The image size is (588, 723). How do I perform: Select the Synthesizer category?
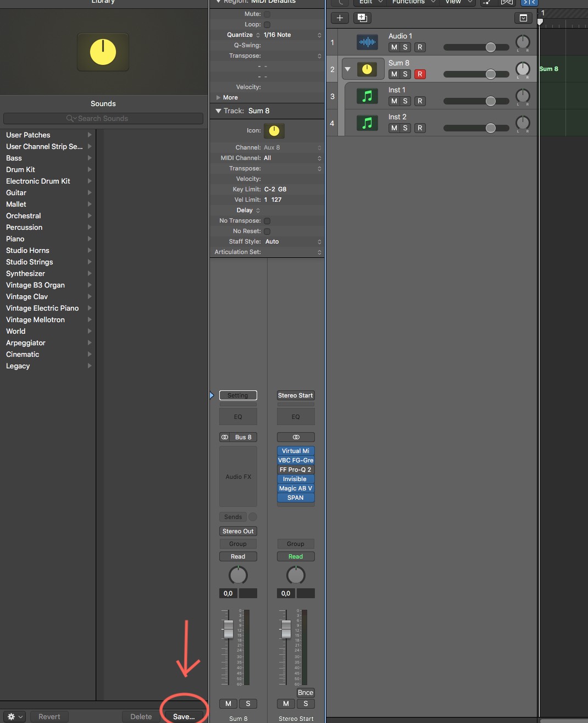[48, 273]
